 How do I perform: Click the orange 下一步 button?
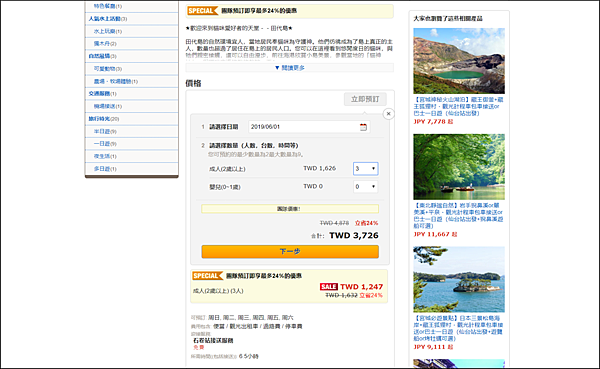(290, 251)
